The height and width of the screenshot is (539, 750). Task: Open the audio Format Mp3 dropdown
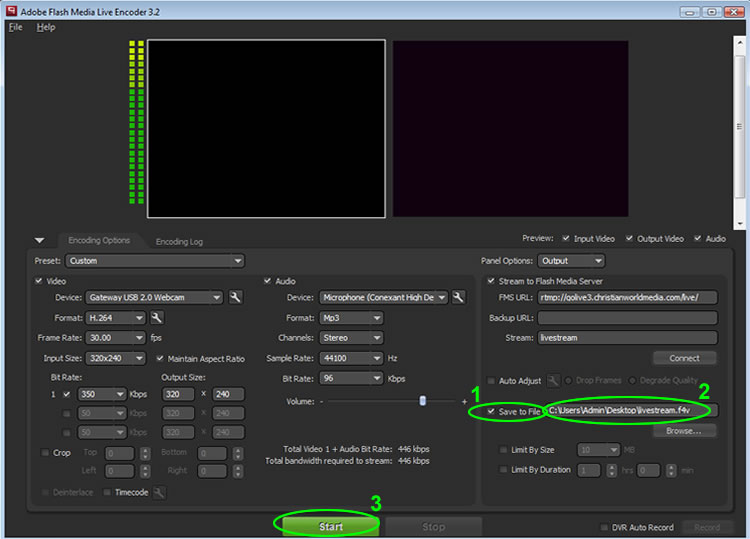(x=351, y=318)
